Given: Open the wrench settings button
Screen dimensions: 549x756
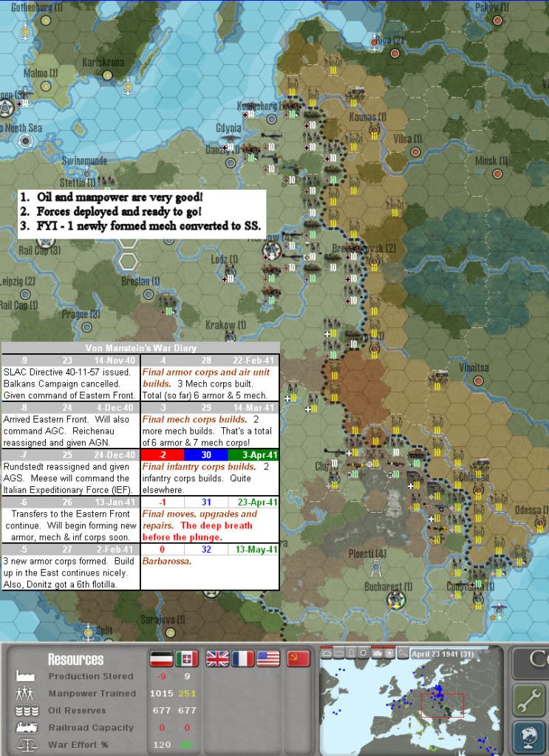Looking at the screenshot, I should tap(528, 701).
